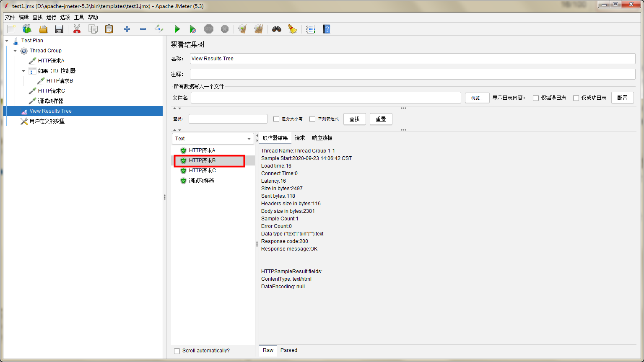Select the Test Plan flask icon
Image resolution: width=644 pixels, height=362 pixels.
[16, 41]
